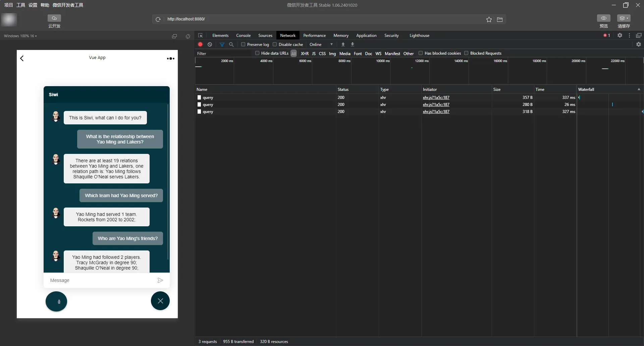Switch to the Application tab

[366, 36]
